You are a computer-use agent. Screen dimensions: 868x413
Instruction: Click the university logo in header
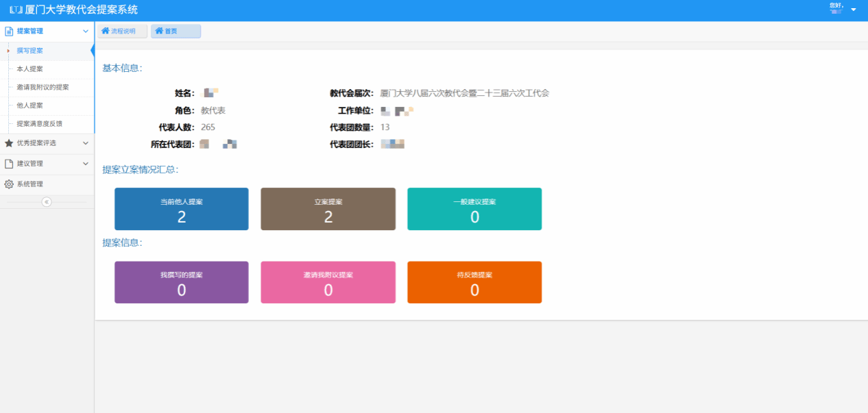pos(16,10)
